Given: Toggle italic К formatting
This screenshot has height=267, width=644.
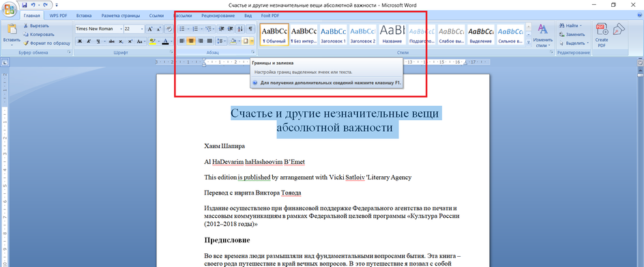Looking at the screenshot, I should [89, 41].
